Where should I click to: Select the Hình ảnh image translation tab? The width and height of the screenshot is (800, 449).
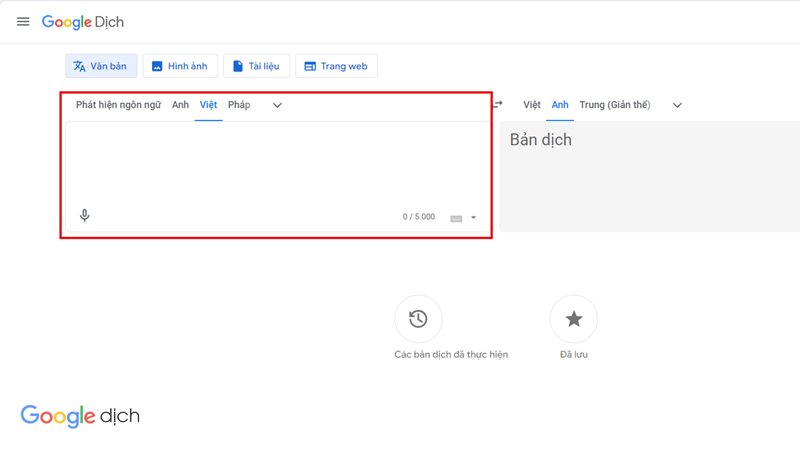[180, 66]
